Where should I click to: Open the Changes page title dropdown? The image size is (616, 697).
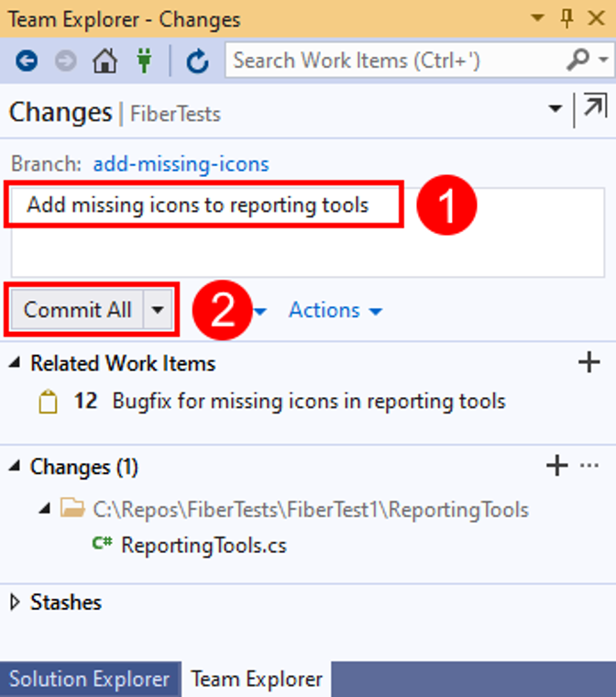pos(555,108)
